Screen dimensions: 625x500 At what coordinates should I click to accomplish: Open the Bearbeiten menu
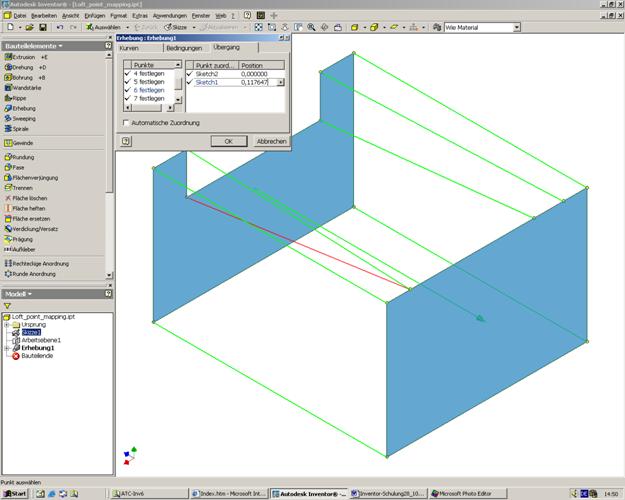44,16
